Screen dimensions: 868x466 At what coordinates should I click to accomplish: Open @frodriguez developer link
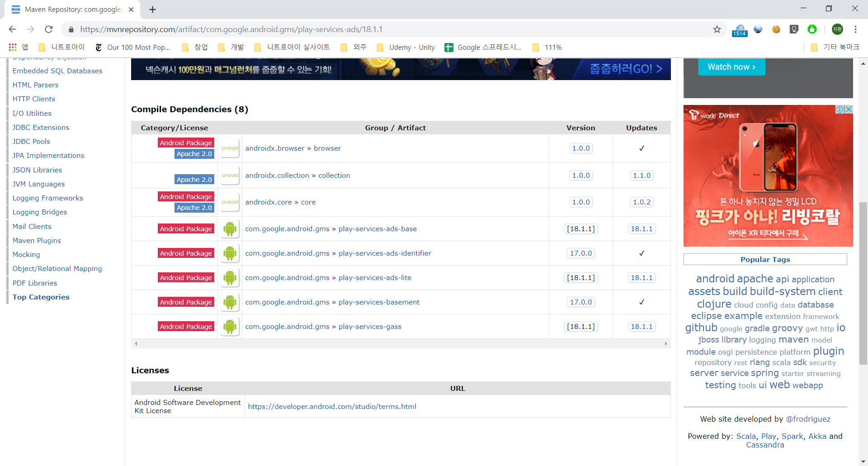click(808, 419)
